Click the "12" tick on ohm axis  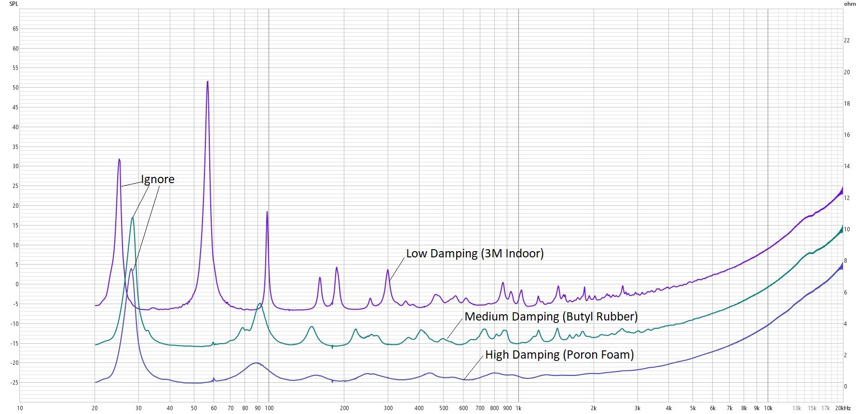click(847, 198)
